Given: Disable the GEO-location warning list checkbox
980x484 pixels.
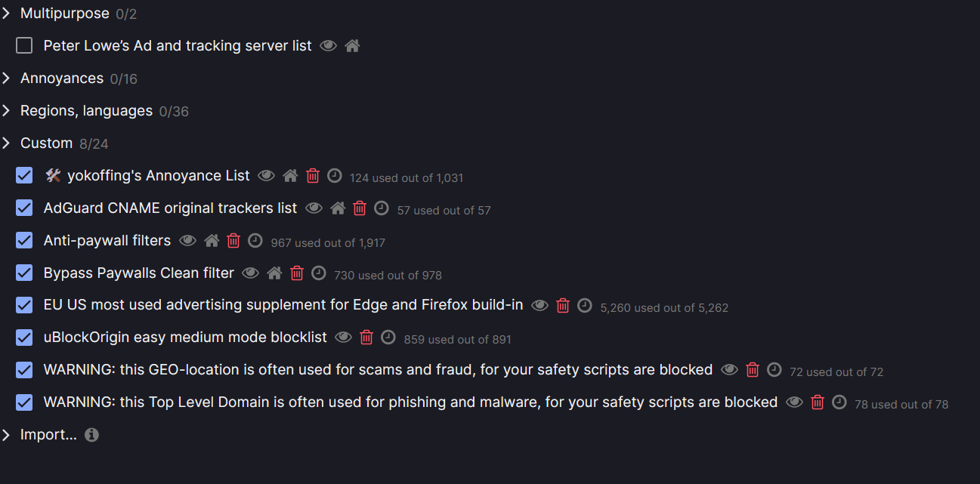Looking at the screenshot, I should [x=25, y=370].
